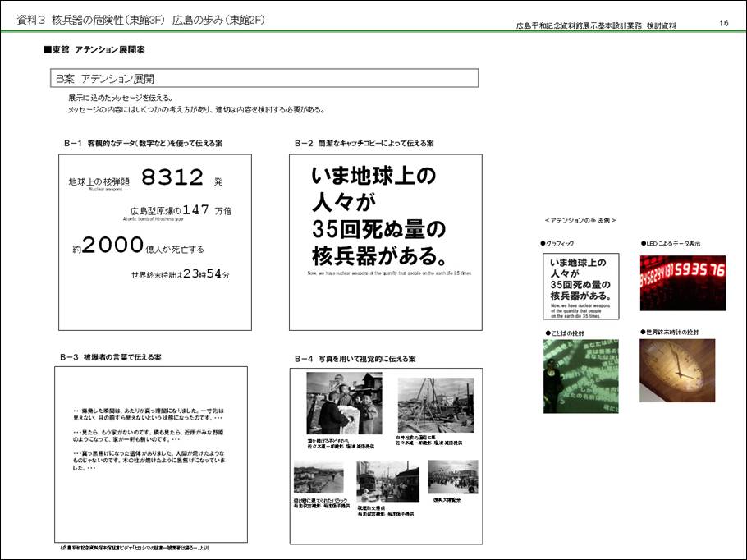Select the sentence beginning メッセージの内容にはいくつかの考え方
This screenshot has width=747, height=560.
pyautogui.click(x=197, y=109)
